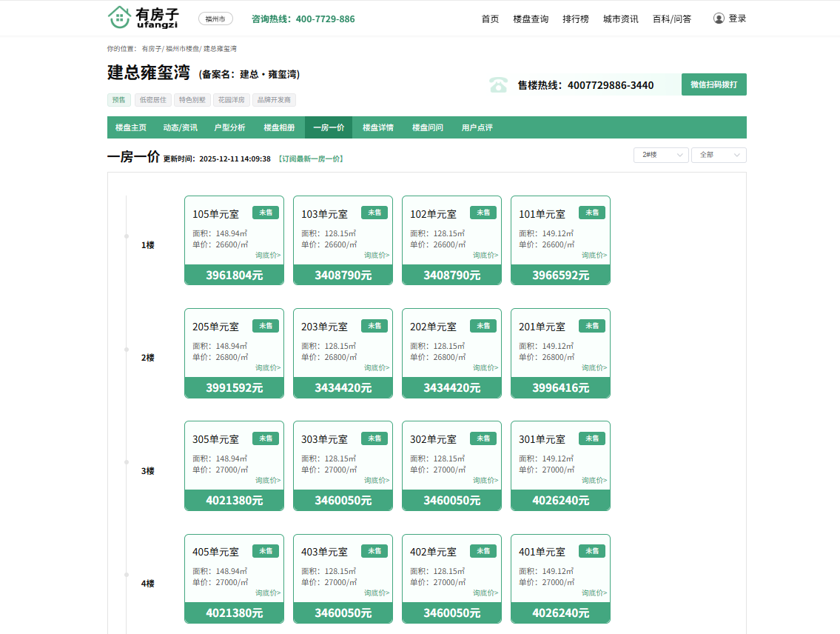Expand the 全部 status filter dropdown

point(719,155)
